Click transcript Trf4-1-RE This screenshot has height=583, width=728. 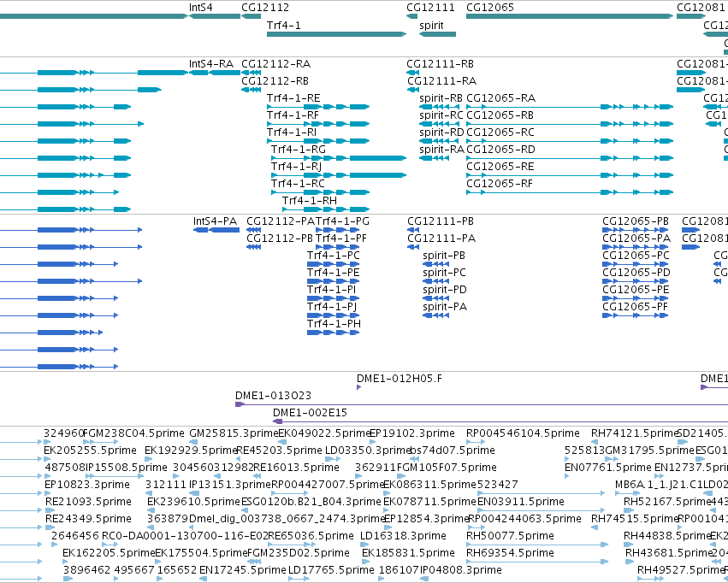pyautogui.click(x=318, y=107)
